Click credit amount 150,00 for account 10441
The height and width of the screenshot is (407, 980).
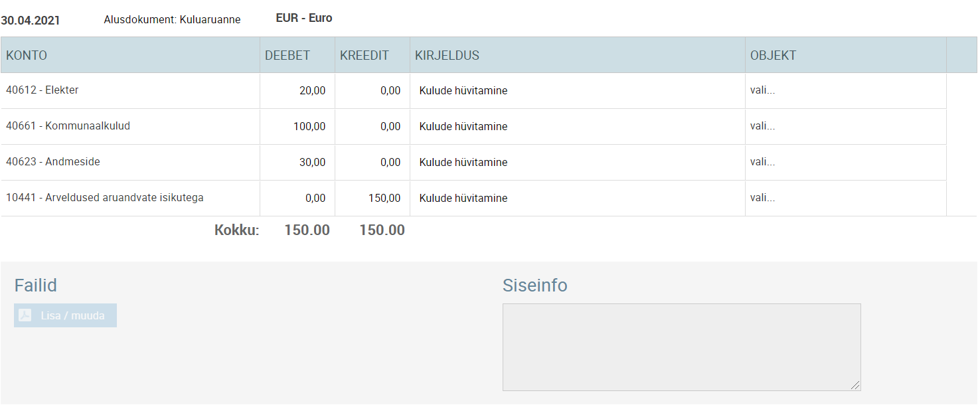coord(384,199)
